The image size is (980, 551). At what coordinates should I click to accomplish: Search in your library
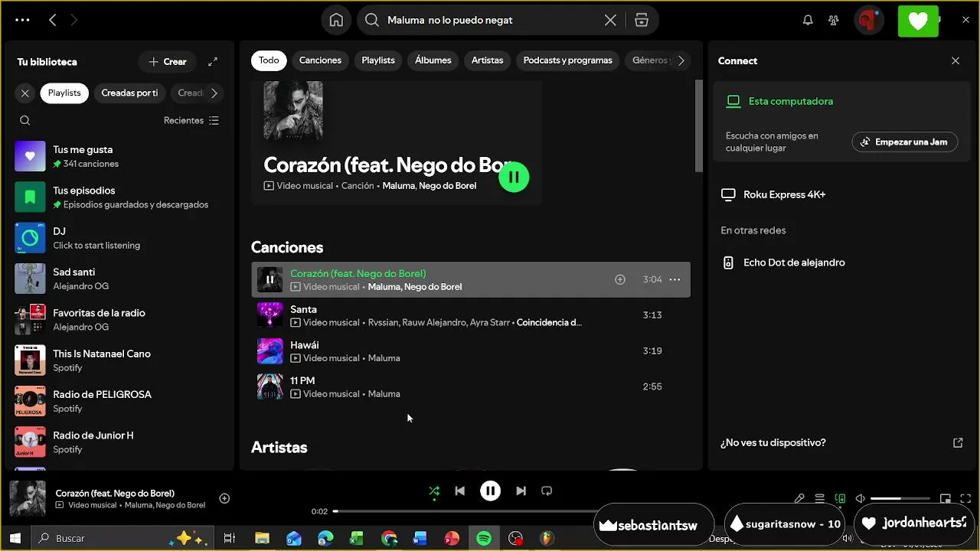coord(25,120)
